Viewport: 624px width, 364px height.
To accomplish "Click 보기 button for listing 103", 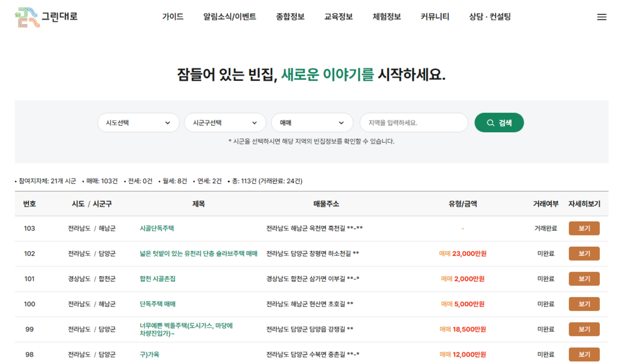I will [x=584, y=228].
